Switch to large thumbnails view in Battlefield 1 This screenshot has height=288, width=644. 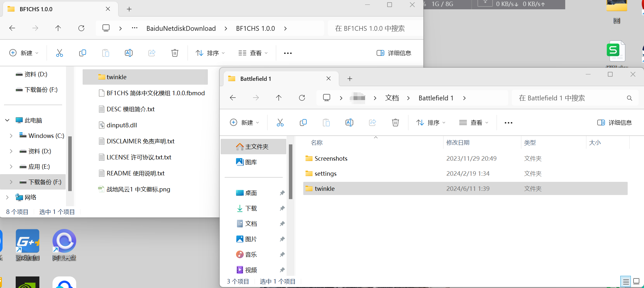point(636,282)
